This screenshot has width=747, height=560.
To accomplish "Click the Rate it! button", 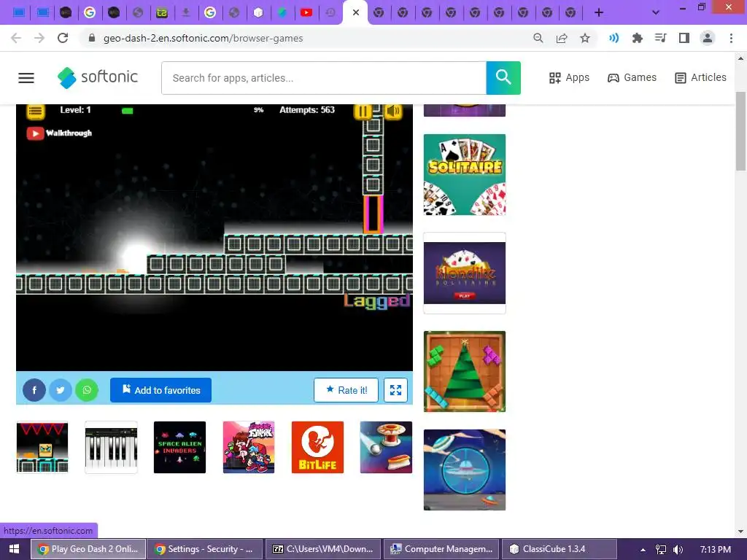I will pyautogui.click(x=346, y=390).
